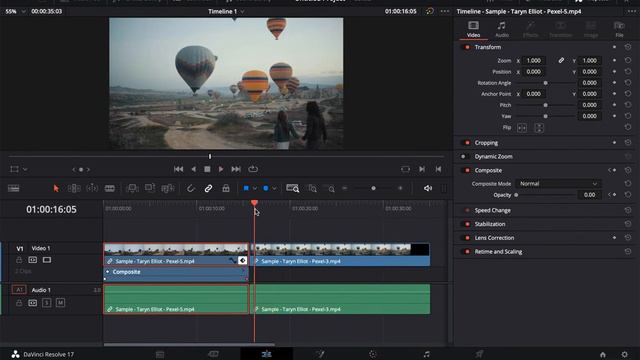
Task: Click the blue Flag marker button
Action: coord(246,188)
